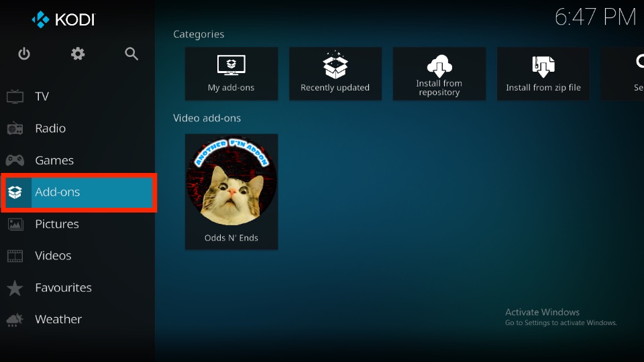The image size is (644, 362).
Task: Click the Games controller icon
Action: [15, 160]
